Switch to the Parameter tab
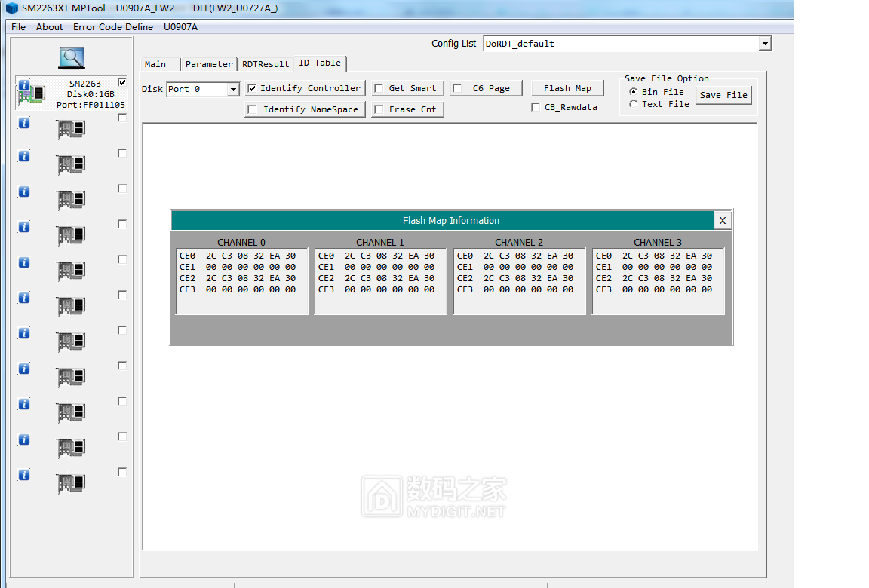Image resolution: width=869 pixels, height=588 pixels. coord(209,64)
